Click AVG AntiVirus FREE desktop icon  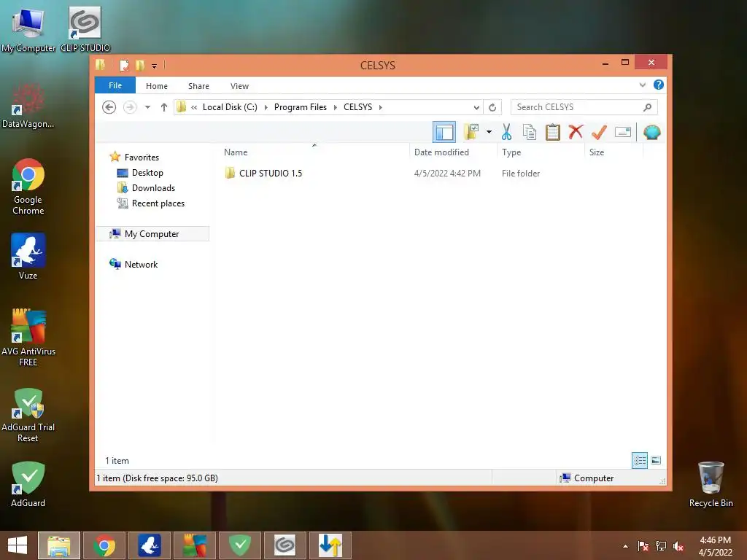28,338
